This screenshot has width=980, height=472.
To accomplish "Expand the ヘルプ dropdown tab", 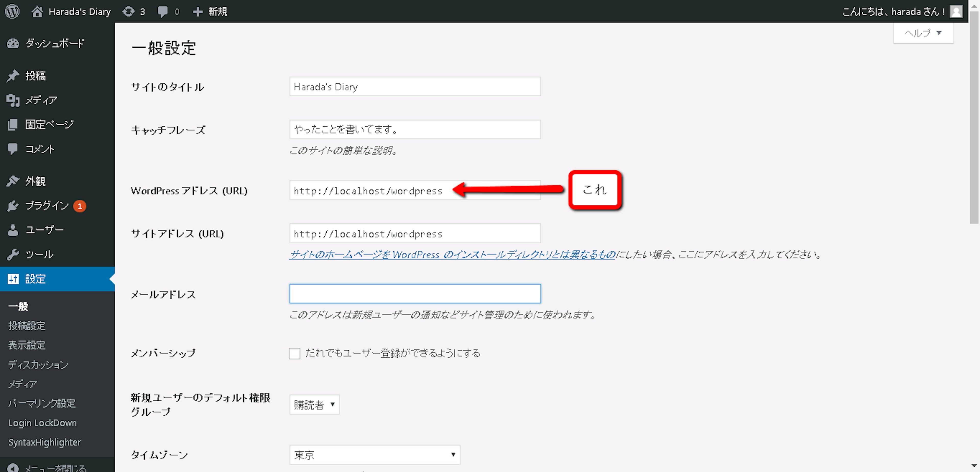I will tap(923, 33).
